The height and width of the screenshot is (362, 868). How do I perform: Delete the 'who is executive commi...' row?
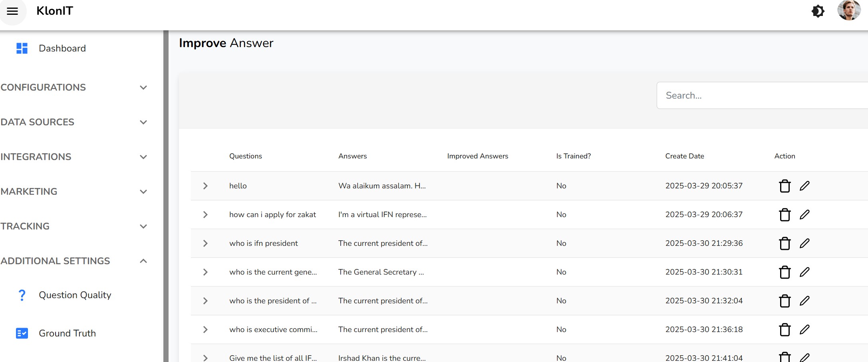tap(785, 330)
